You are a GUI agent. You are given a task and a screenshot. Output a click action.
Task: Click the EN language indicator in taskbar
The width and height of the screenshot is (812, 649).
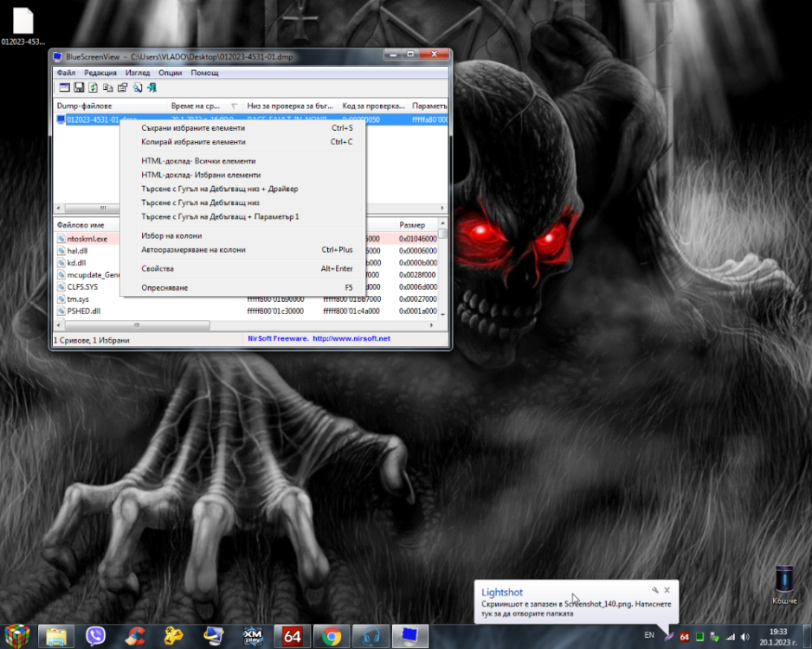click(649, 635)
